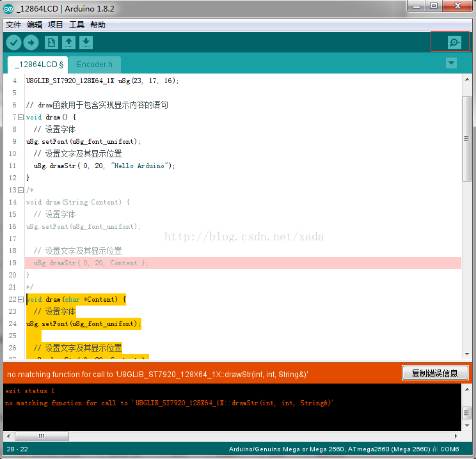Select the _12864LCD tab
476x459 pixels.
(x=38, y=65)
